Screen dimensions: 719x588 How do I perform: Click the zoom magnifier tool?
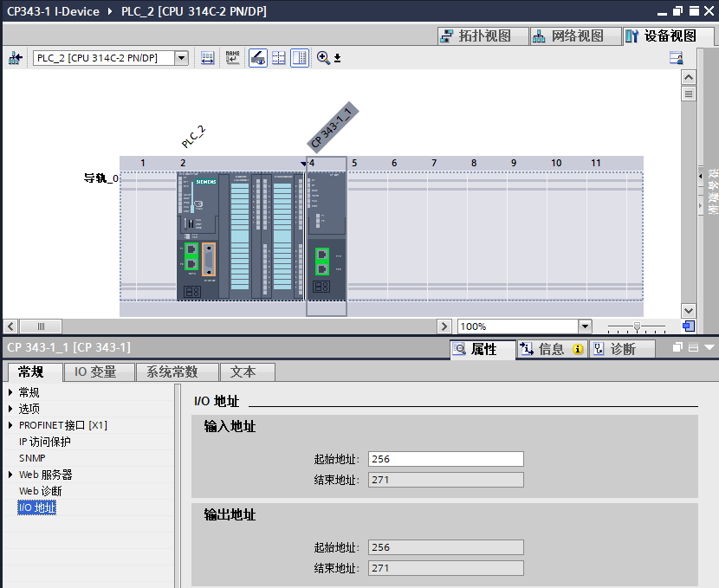[x=323, y=58]
